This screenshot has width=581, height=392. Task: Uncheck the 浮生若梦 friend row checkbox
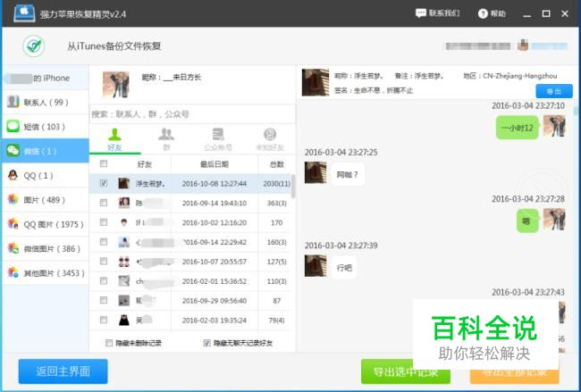click(x=104, y=183)
